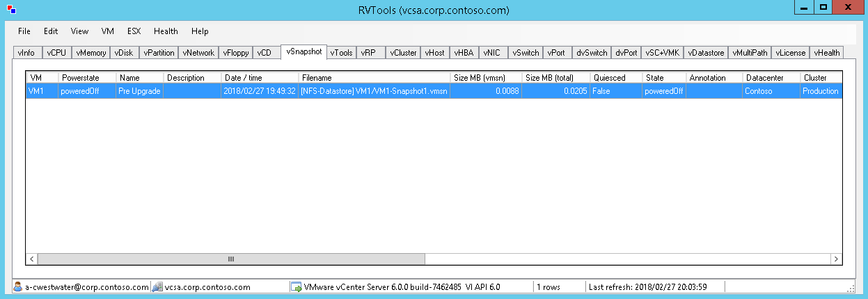868x299 pixels.
Task: Switch to the vLicense tab
Action: point(791,53)
